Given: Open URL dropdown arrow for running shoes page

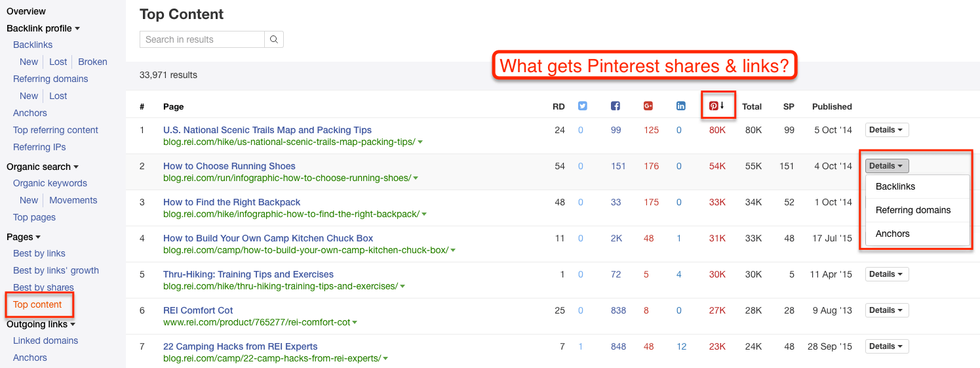Looking at the screenshot, I should click(x=416, y=178).
